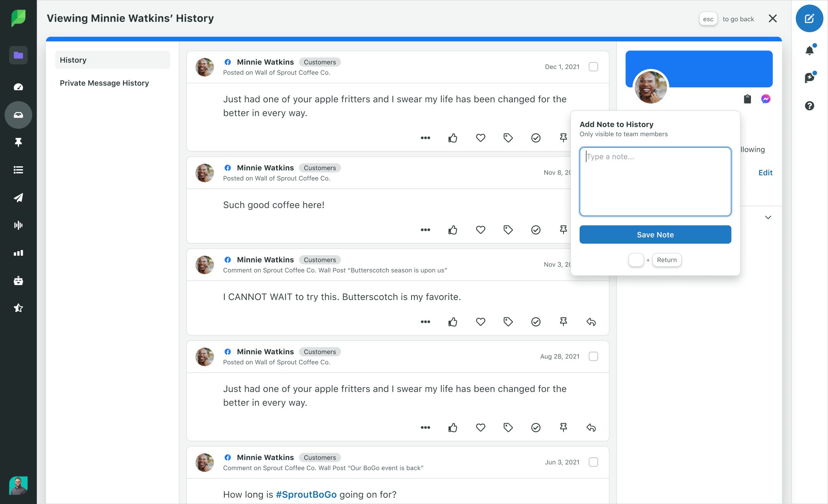
Task: Click the label tag icon on such good coffee post
Action: coord(508,230)
